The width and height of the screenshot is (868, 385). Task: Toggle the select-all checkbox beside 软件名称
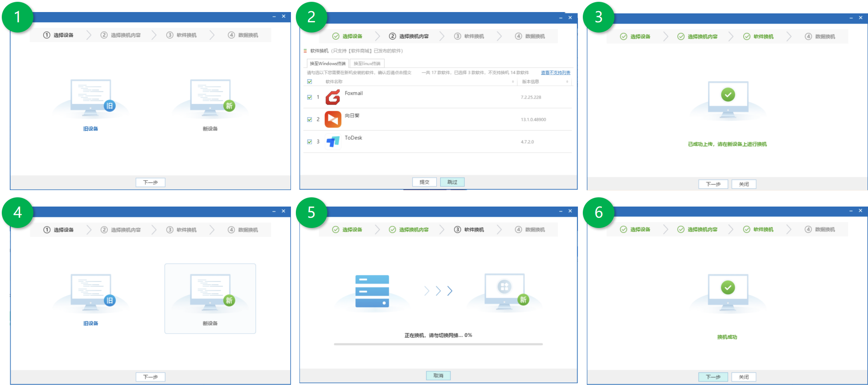click(310, 82)
